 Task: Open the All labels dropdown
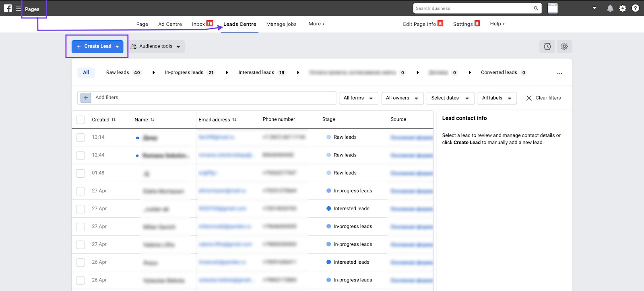pos(497,98)
